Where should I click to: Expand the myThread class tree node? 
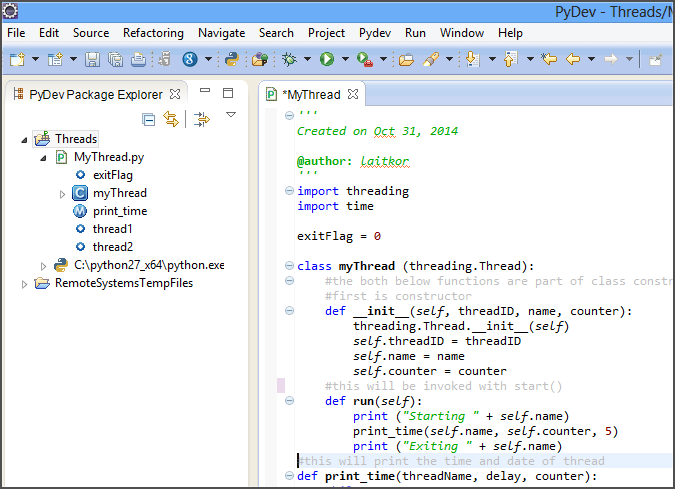coord(63,193)
